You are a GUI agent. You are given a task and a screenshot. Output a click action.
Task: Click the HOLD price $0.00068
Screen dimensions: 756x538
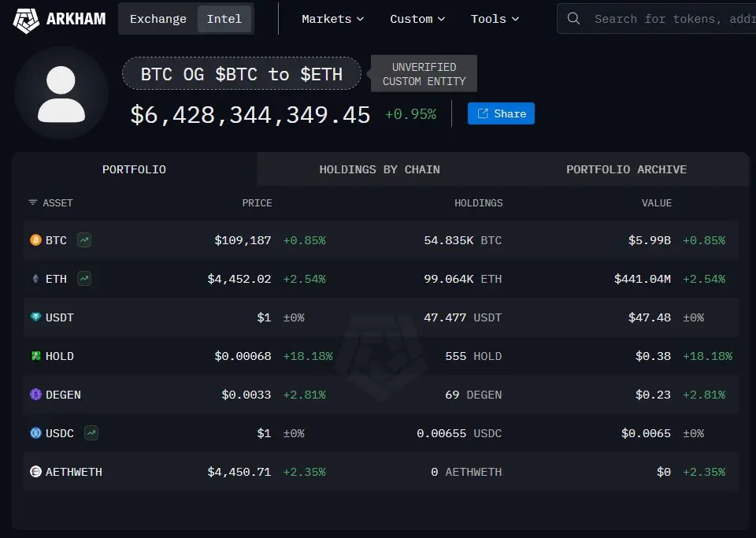click(243, 356)
